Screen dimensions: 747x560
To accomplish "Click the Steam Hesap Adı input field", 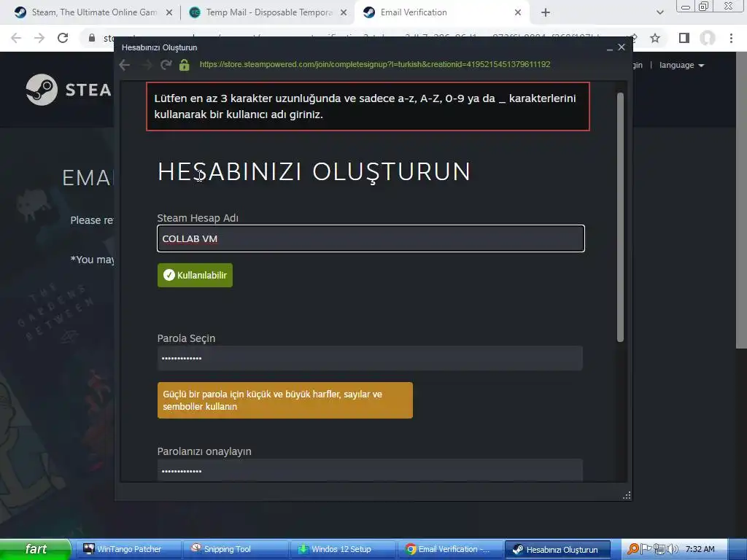I will pos(371,238).
